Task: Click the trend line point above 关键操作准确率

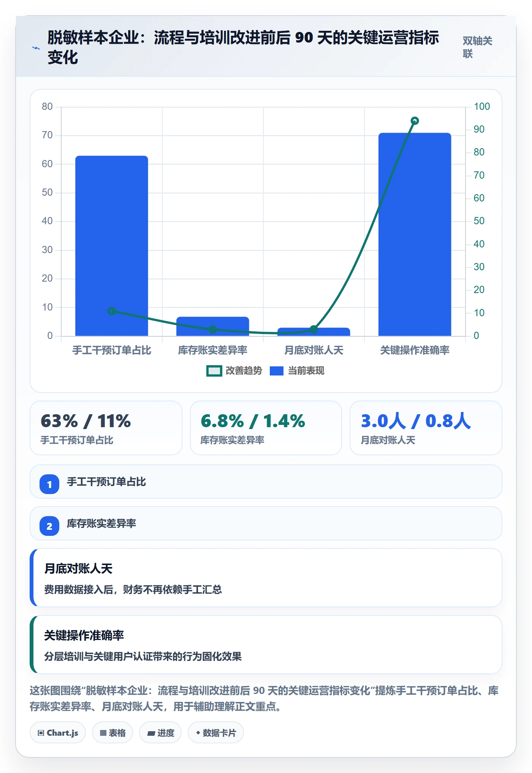Action: (x=415, y=121)
